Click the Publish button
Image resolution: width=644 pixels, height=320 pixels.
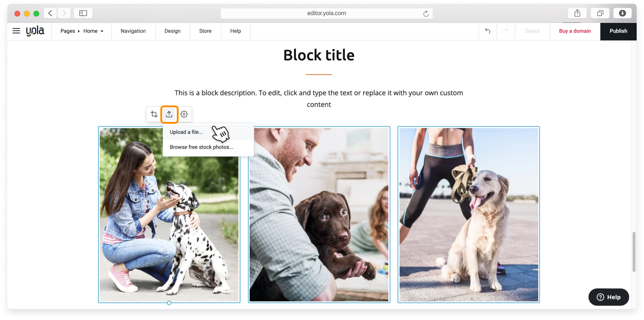618,31
